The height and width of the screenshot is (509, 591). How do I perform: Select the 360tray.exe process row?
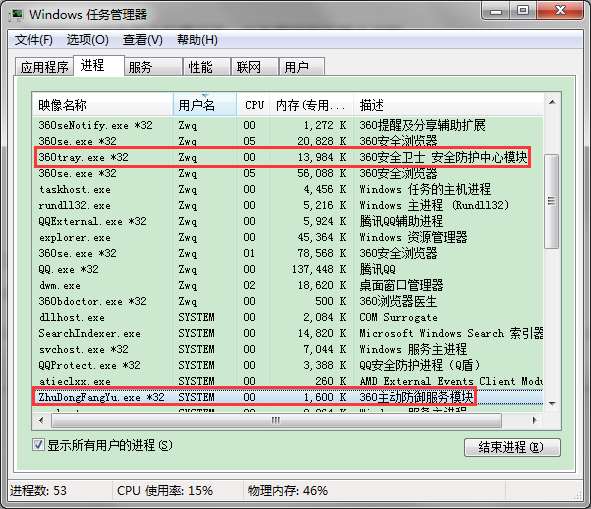[x=282, y=157]
